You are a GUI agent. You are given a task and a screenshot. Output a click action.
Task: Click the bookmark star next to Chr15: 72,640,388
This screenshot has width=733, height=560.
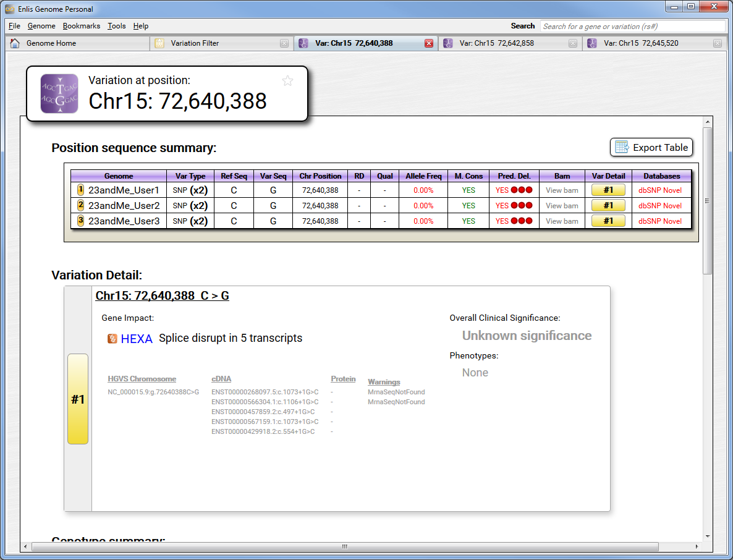point(287,81)
